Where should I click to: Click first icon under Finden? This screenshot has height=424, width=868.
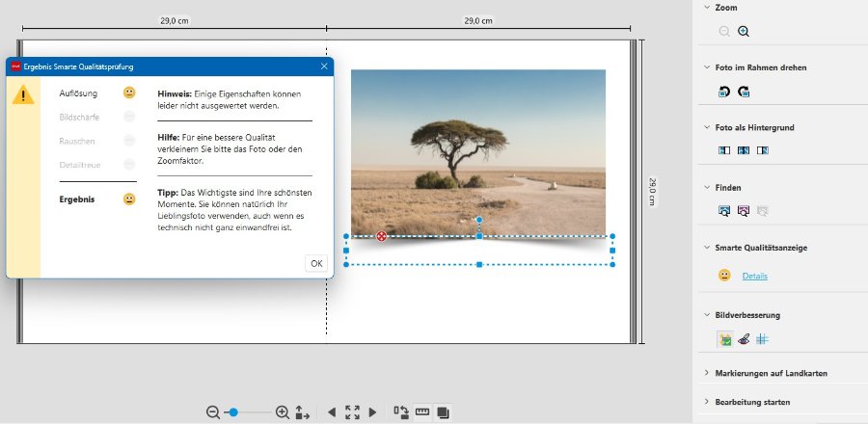tap(724, 210)
